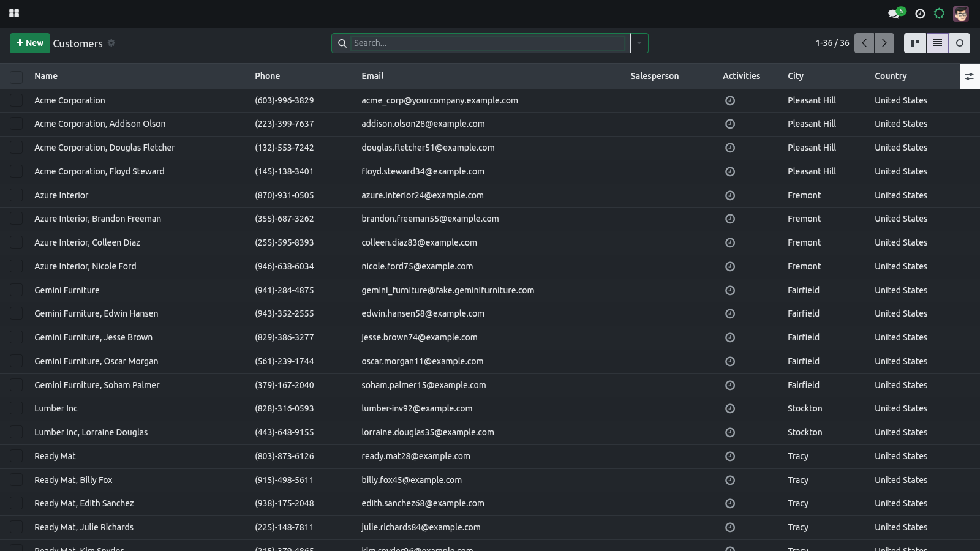Select checkbox for Ready Mat, Julie Richards
Image resolution: width=980 pixels, height=551 pixels.
[17, 527]
